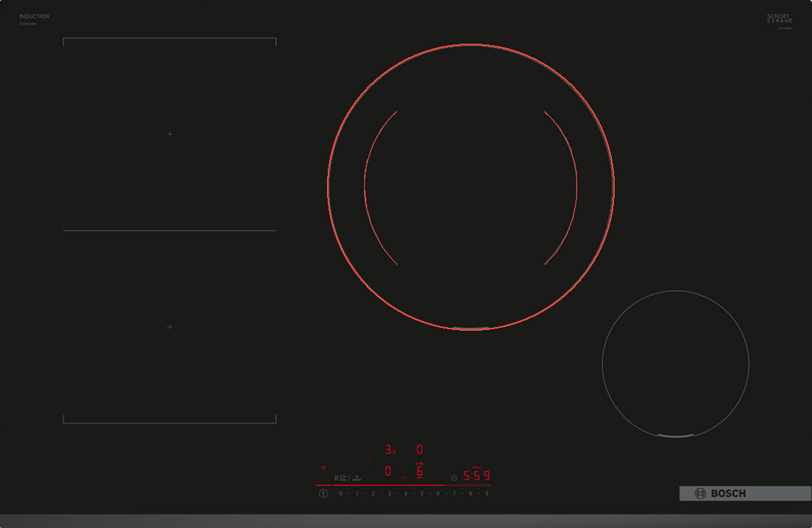The width and height of the screenshot is (812, 528).
Task: Tap the Boost function icon
Action: click(x=357, y=478)
